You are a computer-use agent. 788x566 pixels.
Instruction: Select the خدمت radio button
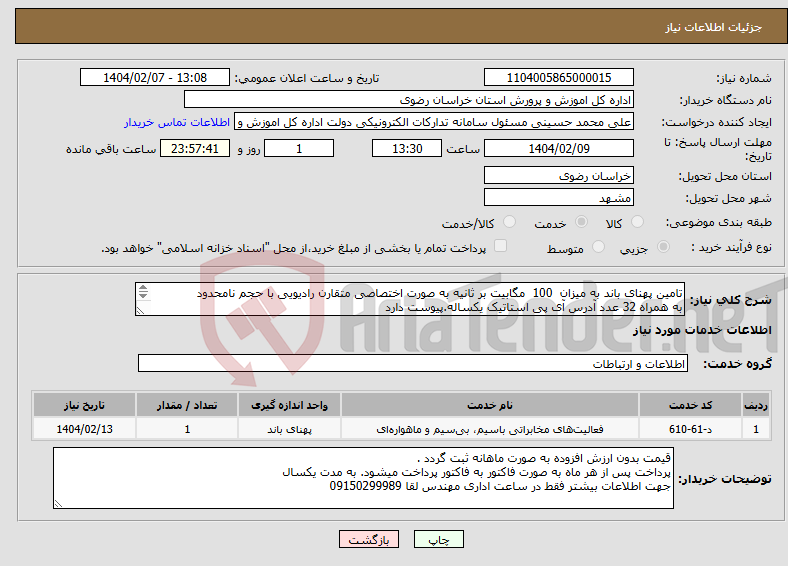tap(581, 222)
